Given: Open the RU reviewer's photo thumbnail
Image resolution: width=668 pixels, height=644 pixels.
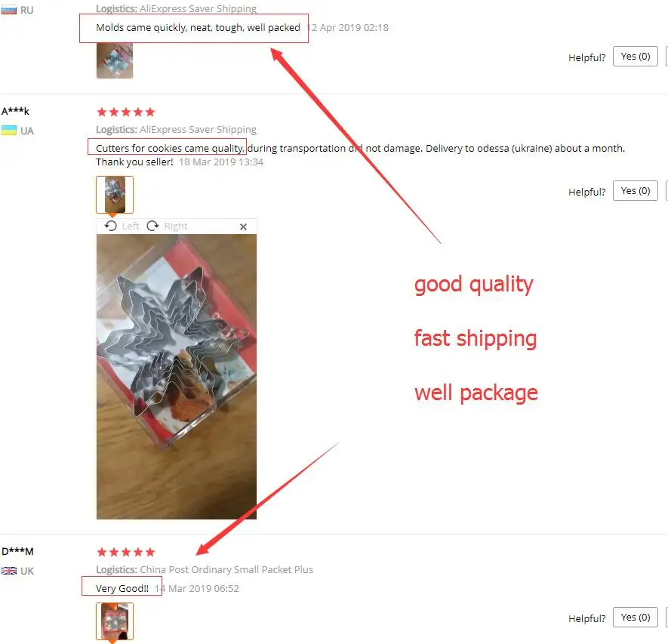Looking at the screenshot, I should (x=115, y=60).
